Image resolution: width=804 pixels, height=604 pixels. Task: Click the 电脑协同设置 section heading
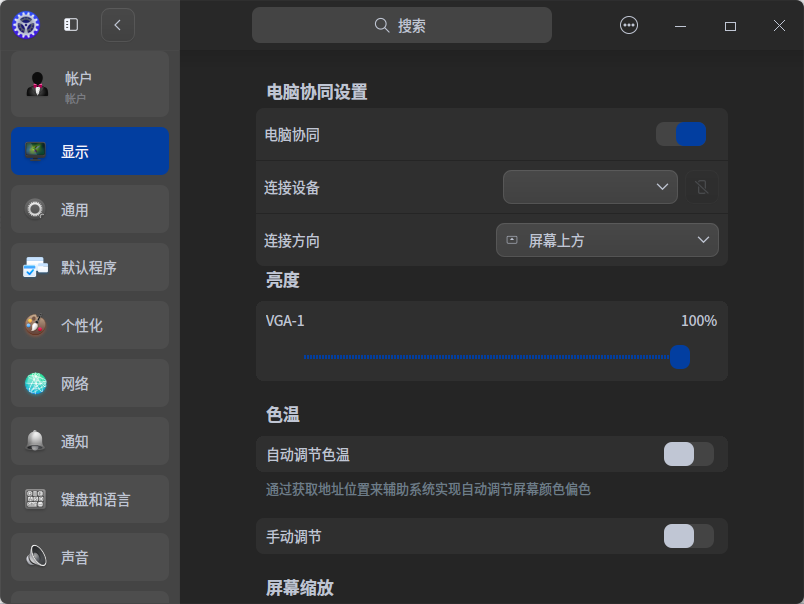317,92
